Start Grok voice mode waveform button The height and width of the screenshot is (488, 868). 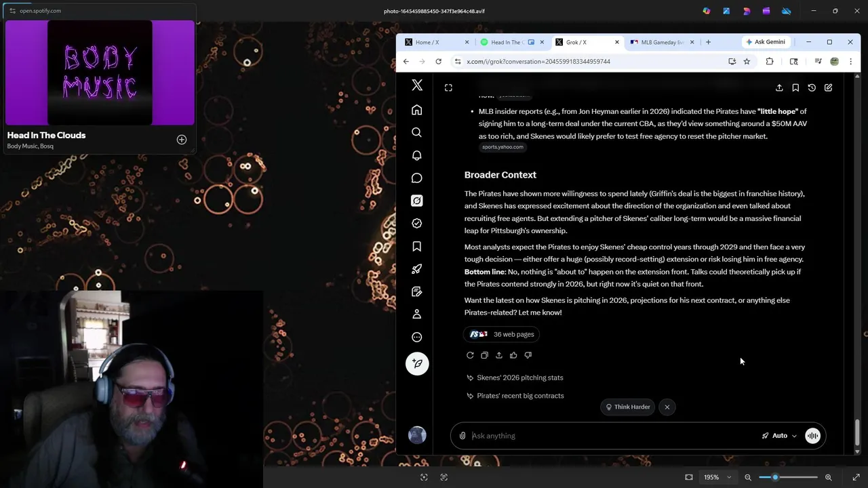812,436
